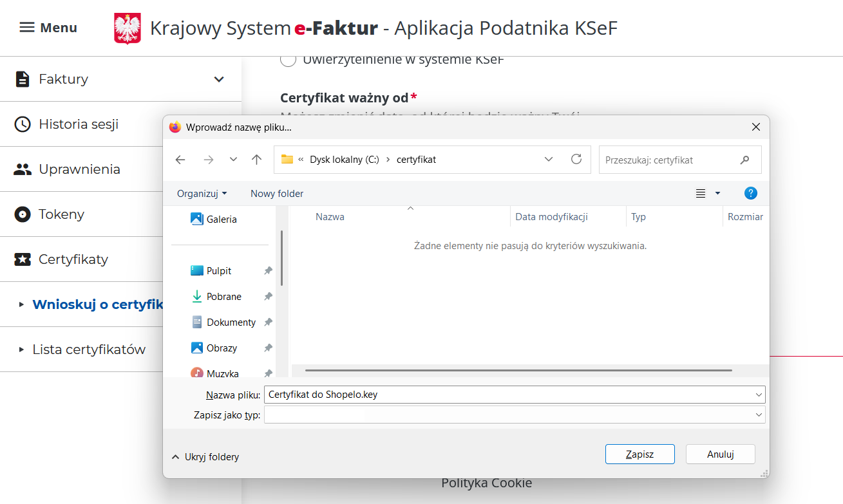
Task: Hide folders with Ukryj foldery
Action: [205, 457]
